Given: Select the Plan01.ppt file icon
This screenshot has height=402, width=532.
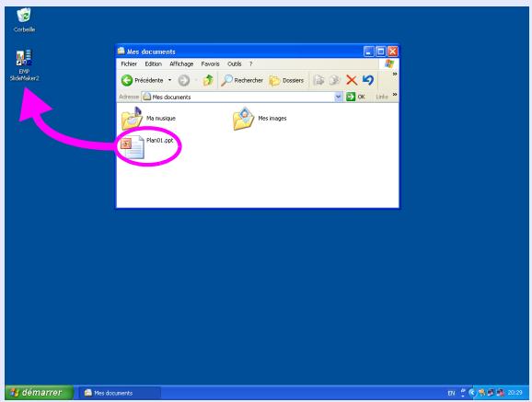Looking at the screenshot, I should (133, 147).
